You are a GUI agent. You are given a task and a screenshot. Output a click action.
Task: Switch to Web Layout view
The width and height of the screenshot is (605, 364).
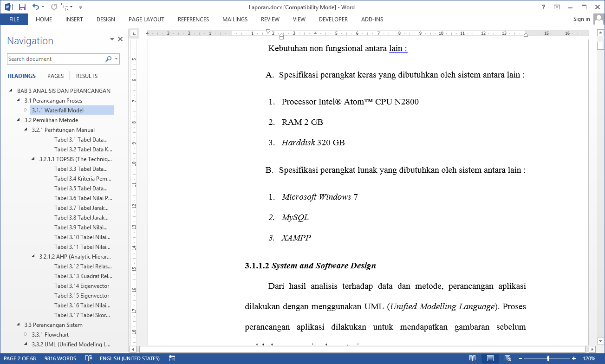click(507, 358)
